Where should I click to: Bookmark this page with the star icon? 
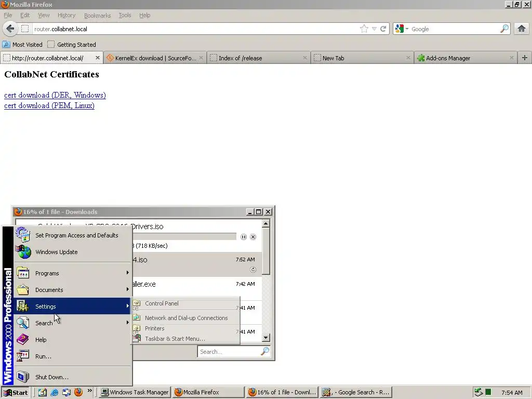[364, 29]
